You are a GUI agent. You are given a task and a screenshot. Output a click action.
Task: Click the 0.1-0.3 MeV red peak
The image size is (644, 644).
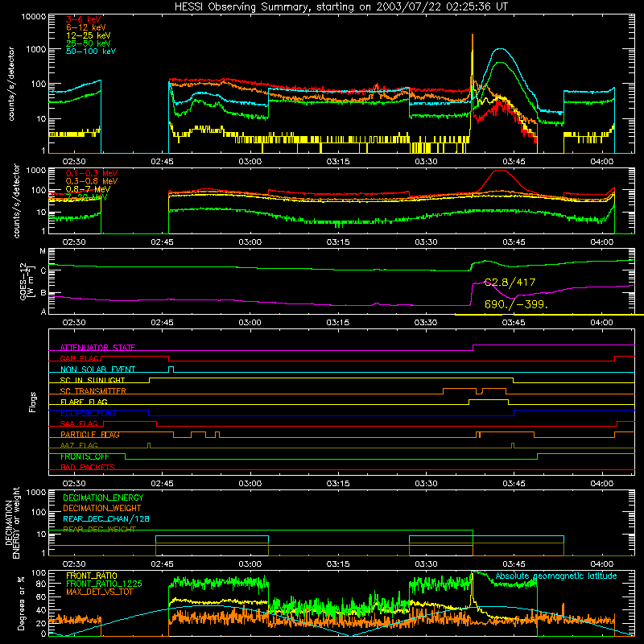pos(499,171)
